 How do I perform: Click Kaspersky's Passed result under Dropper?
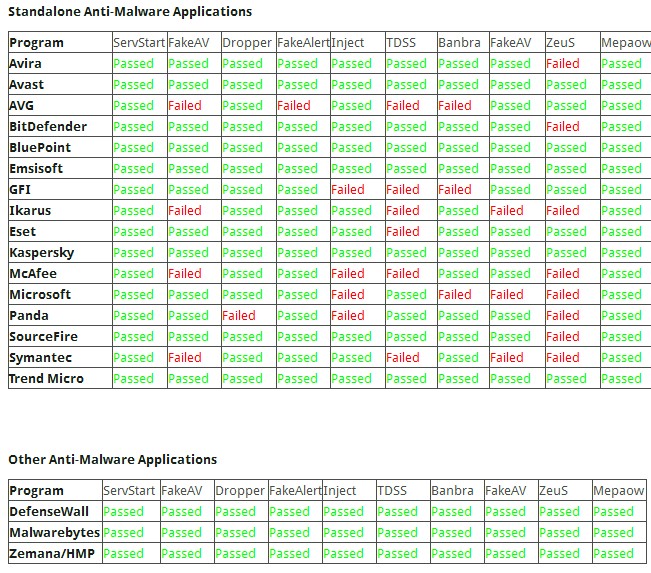[242, 252]
